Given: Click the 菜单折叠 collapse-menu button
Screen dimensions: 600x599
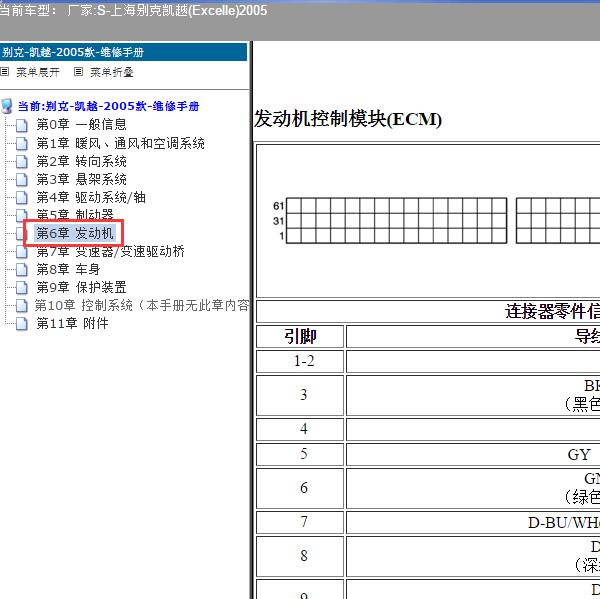Looking at the screenshot, I should click(x=112, y=72).
